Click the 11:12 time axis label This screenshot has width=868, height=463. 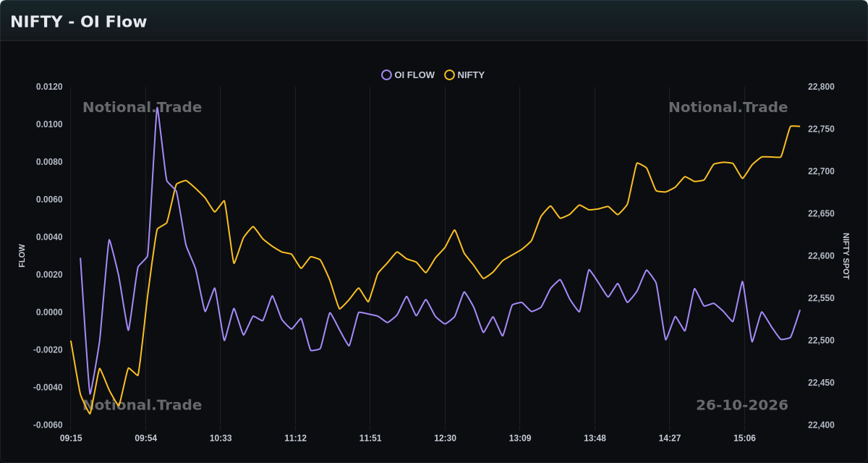[x=295, y=438]
